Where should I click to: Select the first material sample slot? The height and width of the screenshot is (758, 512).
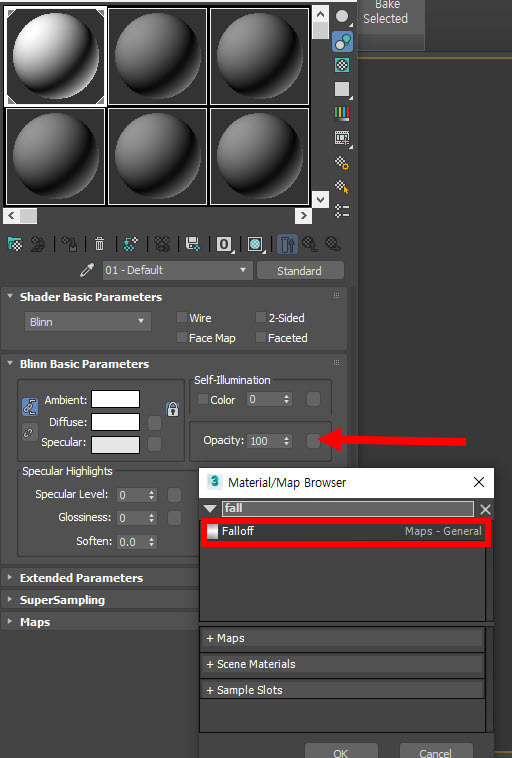pyautogui.click(x=55, y=56)
